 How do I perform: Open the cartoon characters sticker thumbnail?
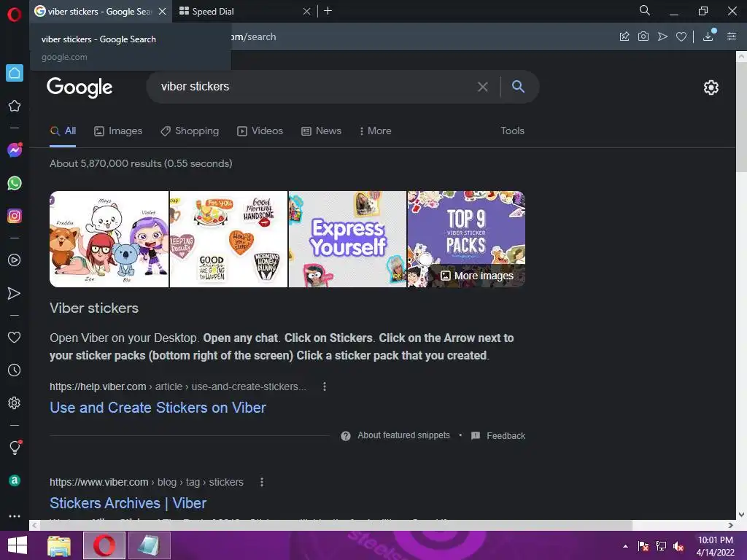(109, 239)
